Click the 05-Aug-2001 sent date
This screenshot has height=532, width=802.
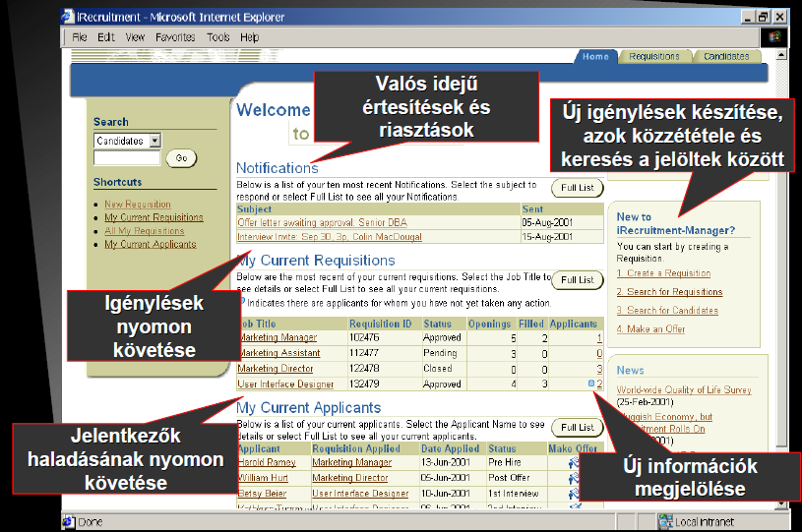click(547, 223)
